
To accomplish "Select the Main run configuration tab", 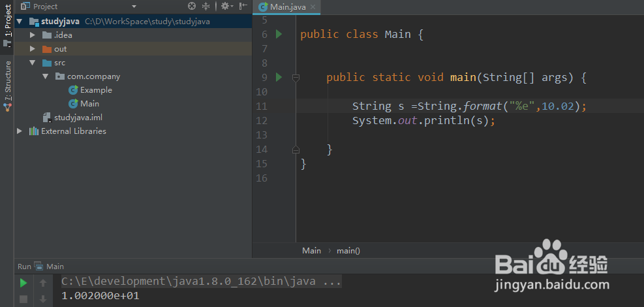I will [x=50, y=267].
